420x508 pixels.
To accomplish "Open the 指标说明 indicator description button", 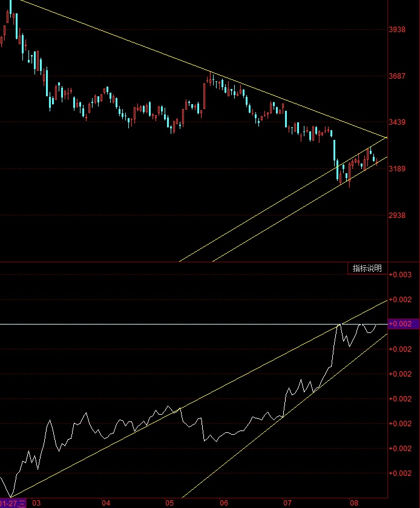I will point(367,268).
